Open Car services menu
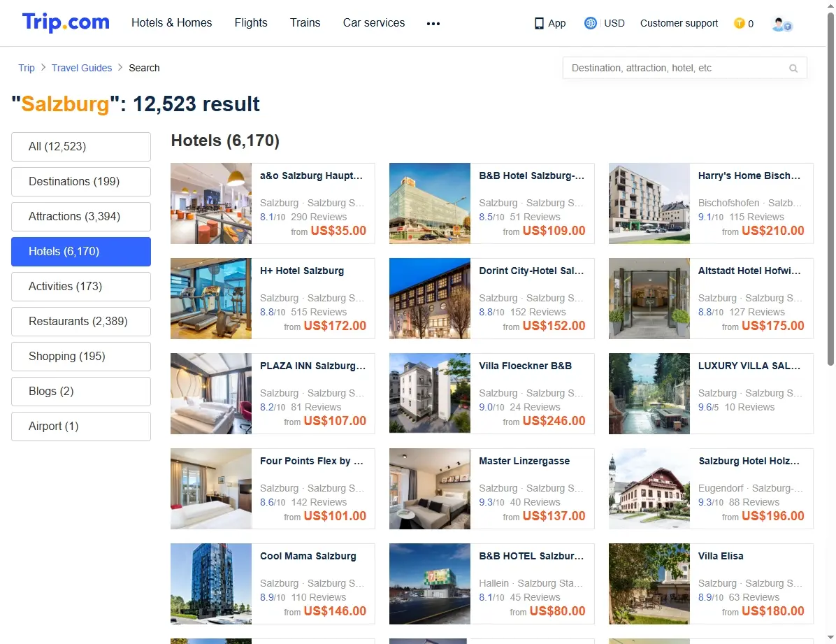 [374, 23]
